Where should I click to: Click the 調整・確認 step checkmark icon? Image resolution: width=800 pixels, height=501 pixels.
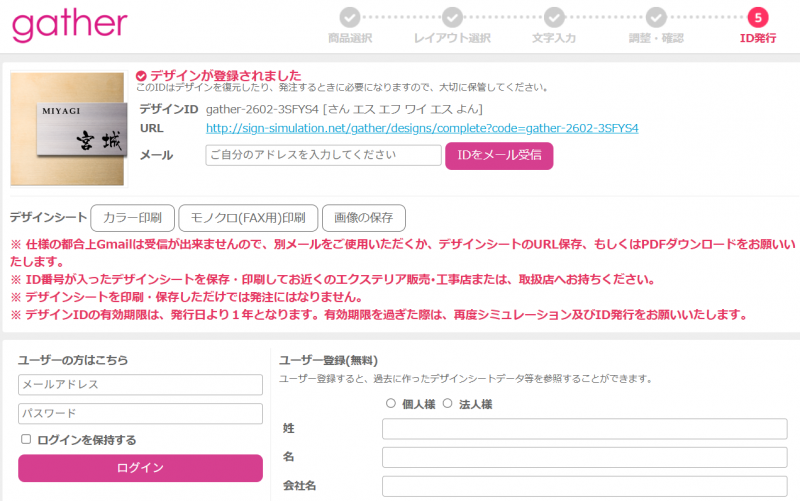tap(656, 17)
